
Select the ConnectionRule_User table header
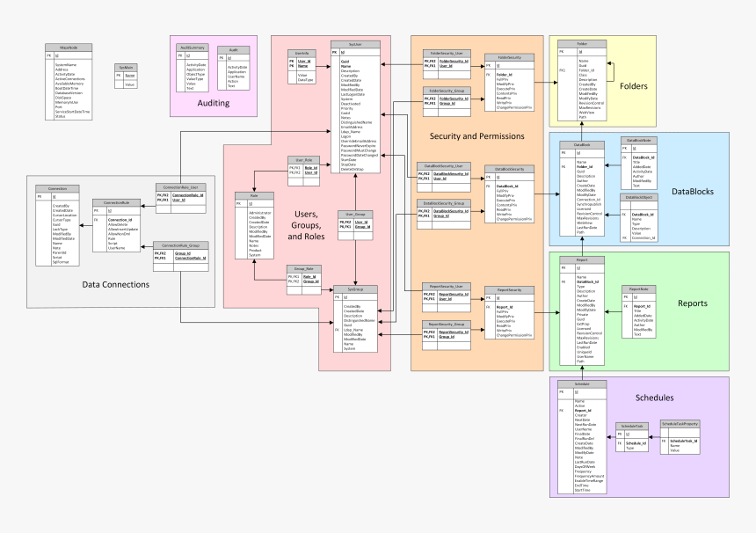click(180, 187)
